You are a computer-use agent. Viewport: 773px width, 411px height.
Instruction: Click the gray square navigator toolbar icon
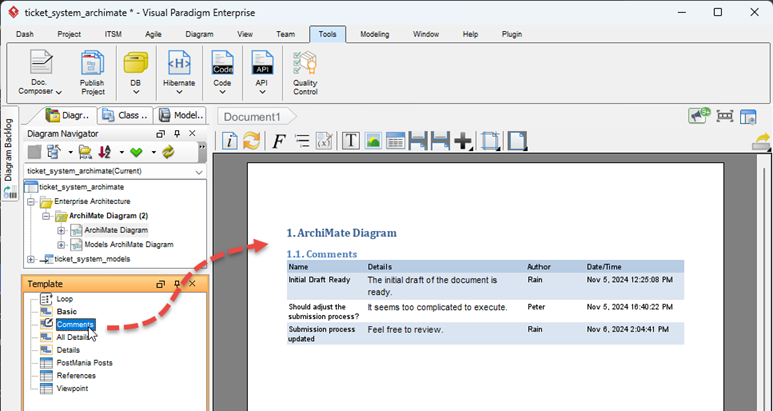point(34,152)
